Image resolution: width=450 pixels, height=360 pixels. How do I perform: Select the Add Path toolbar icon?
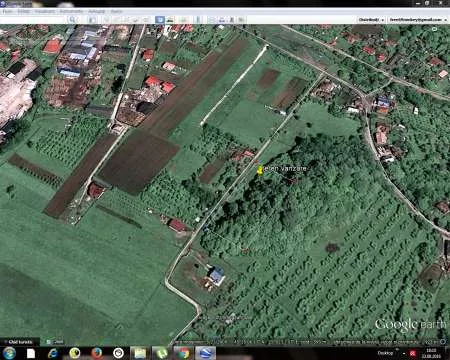(127, 20)
